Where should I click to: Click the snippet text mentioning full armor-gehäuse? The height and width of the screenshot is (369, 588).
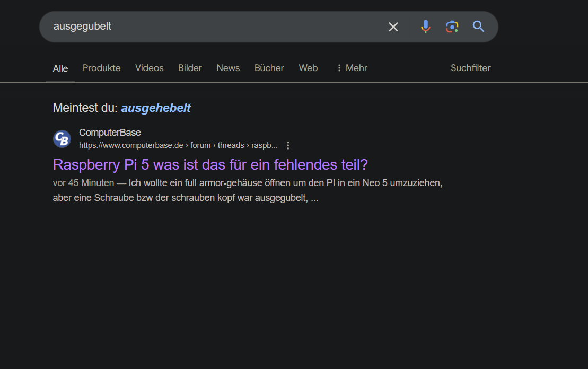[x=248, y=190]
